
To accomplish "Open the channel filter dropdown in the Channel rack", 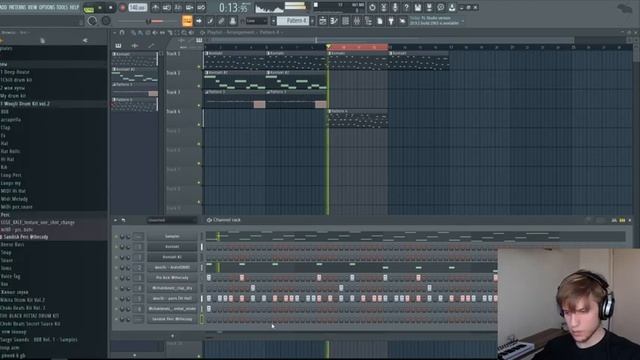I will pos(172,220).
